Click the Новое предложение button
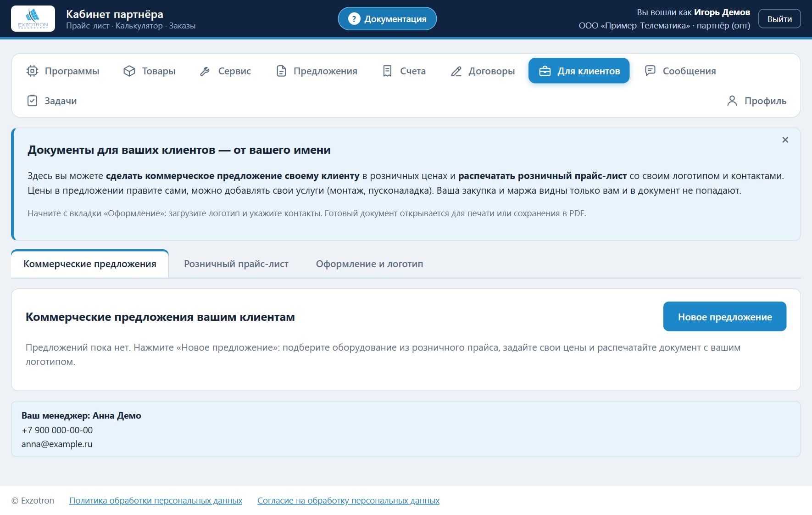The width and height of the screenshot is (812, 515). 725,316
